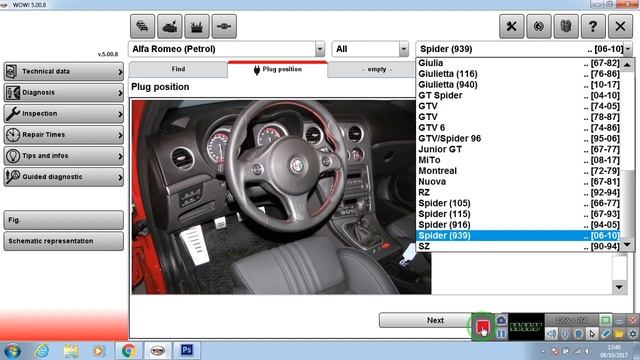Toggle microphone in recorder toolbar
This screenshot has width=640, height=360.
pyautogui.click(x=565, y=334)
